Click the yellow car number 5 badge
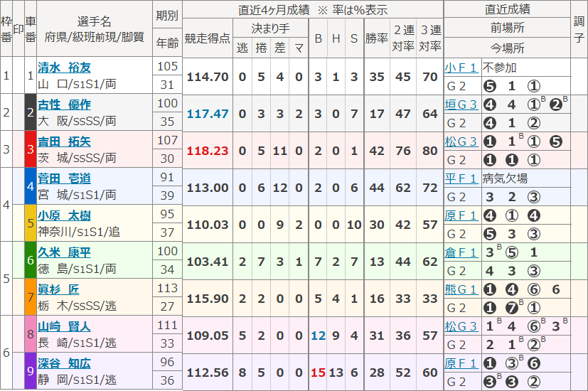 click(x=31, y=223)
